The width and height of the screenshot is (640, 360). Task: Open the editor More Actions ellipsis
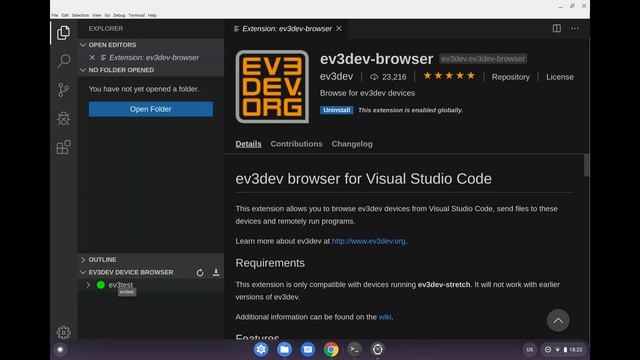click(575, 28)
